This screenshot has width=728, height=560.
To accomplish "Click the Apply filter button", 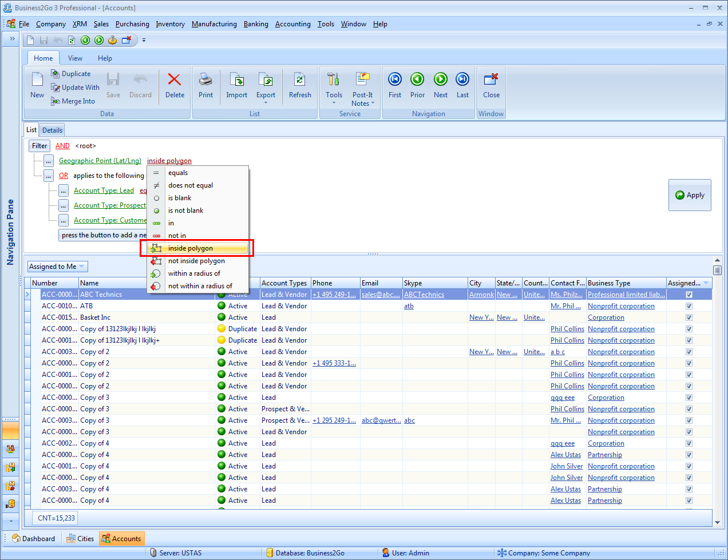I will pos(690,195).
